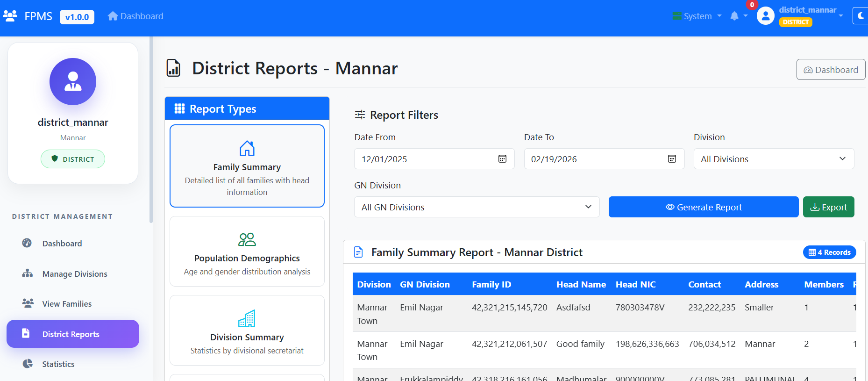
Task: Select the Division Summary building icon
Action: point(247,318)
